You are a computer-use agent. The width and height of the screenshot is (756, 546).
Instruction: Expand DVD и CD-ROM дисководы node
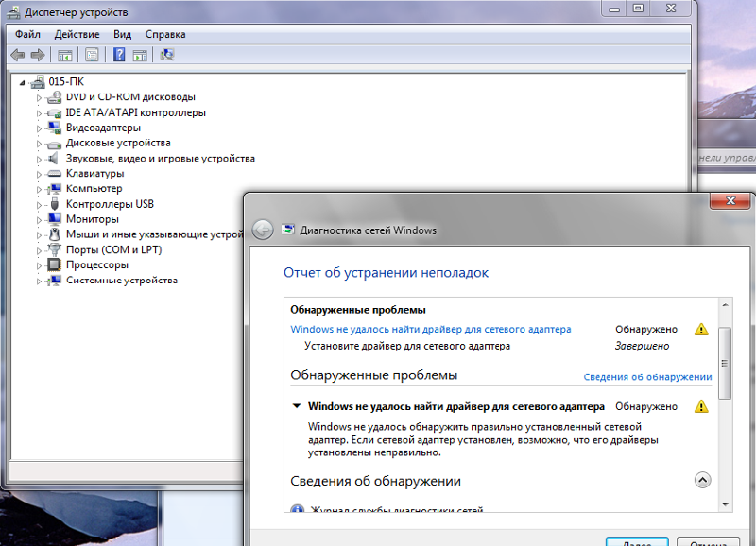pyautogui.click(x=39, y=98)
